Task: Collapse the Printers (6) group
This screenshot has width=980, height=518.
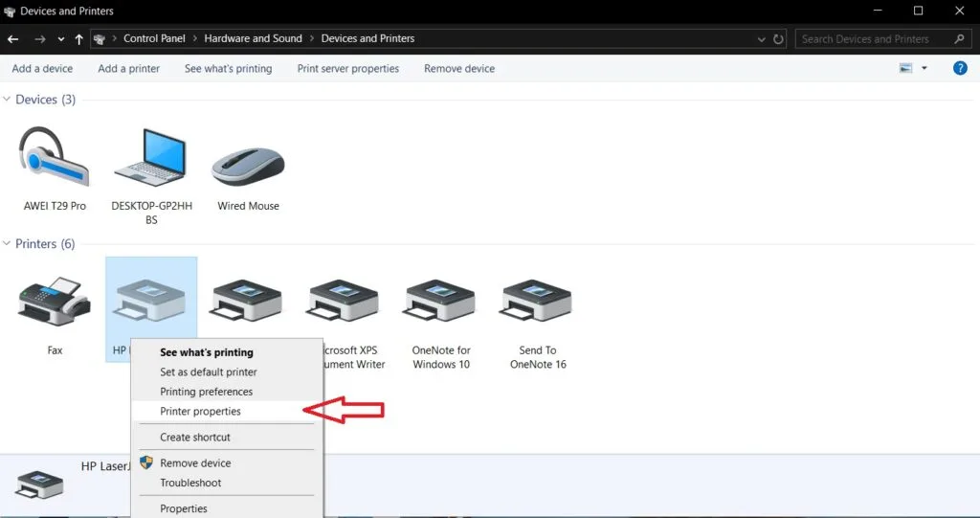Action: click(x=8, y=244)
